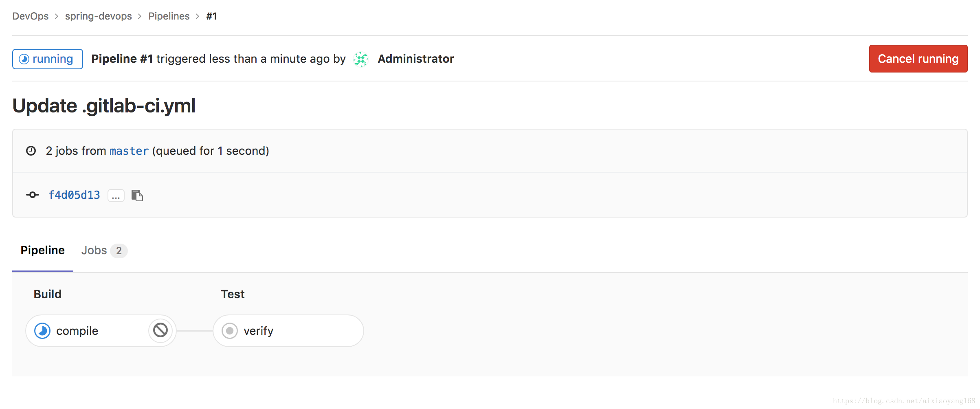Screen dimensions: 980x409
Task: Open the verify job details
Action: (x=288, y=331)
